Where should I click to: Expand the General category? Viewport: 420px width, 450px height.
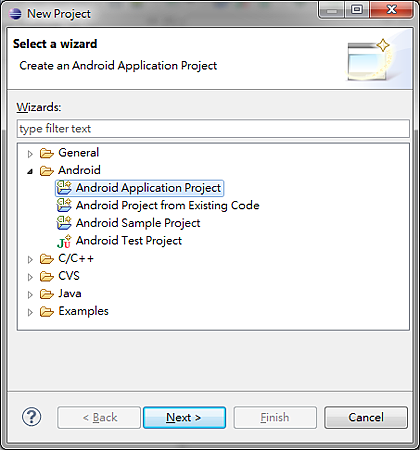tap(30, 154)
